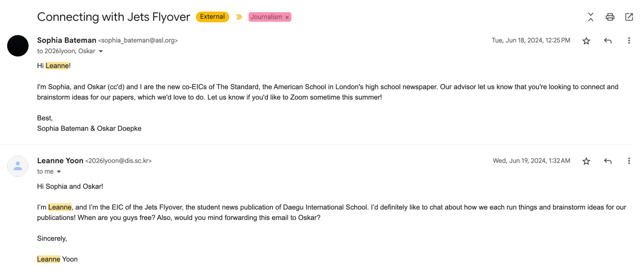Open conversation in a new window
Image resolution: width=644 pixels, height=280 pixels.
[629, 17]
